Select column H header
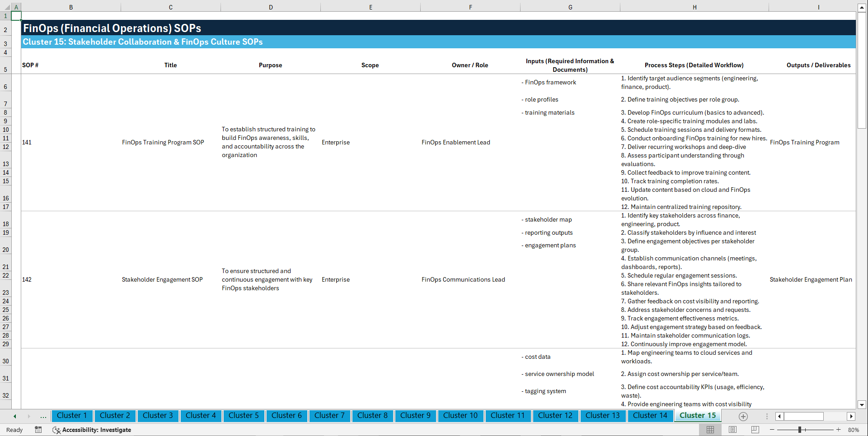Viewport: 868px width, 436px height. [x=694, y=7]
